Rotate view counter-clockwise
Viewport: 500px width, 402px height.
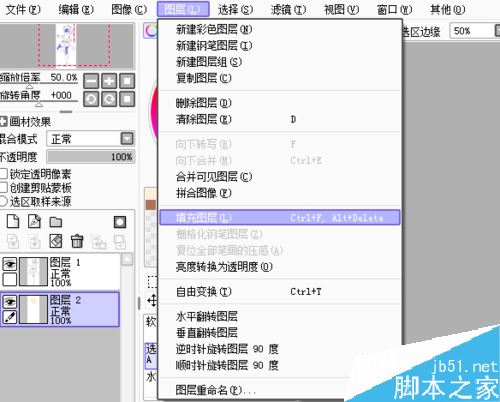pos(91,99)
